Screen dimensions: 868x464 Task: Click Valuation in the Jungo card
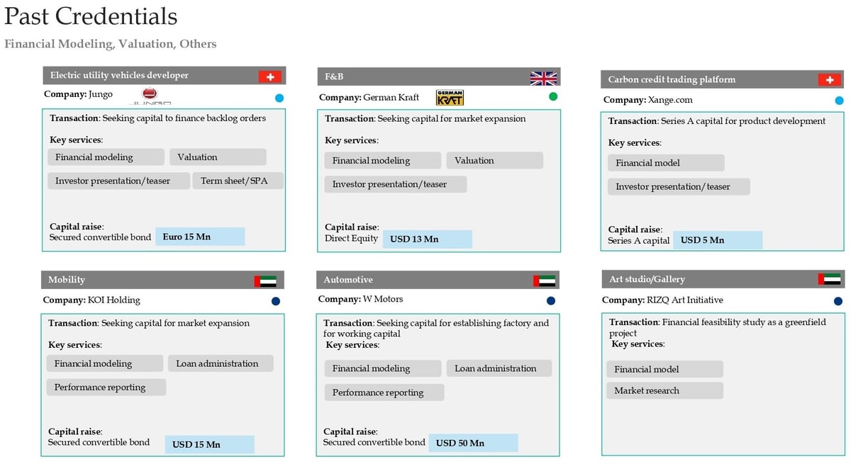pos(218,157)
